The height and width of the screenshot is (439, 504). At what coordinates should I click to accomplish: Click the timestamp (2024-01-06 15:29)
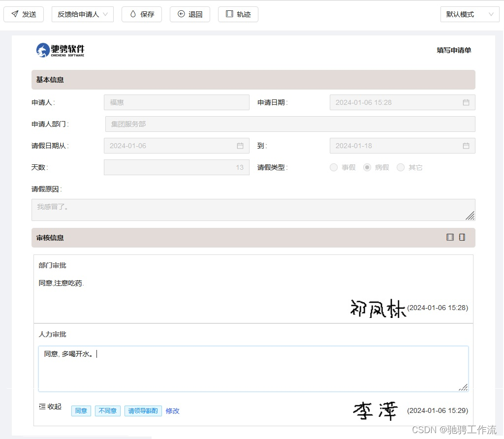[x=438, y=411]
